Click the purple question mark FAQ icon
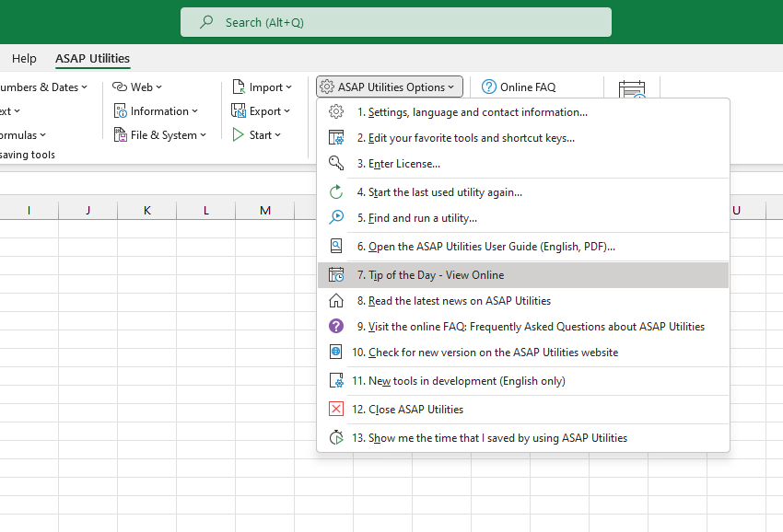 point(336,326)
